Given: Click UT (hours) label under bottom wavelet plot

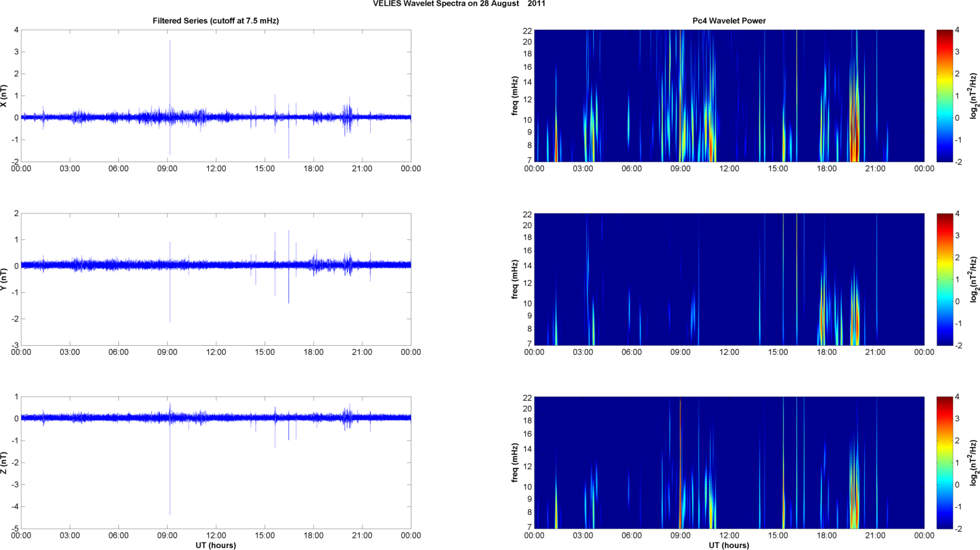Looking at the screenshot, I should click(728, 545).
